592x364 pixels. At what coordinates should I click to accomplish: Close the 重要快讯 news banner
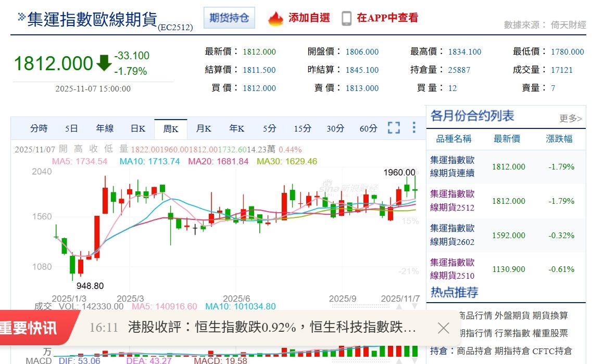click(x=443, y=328)
